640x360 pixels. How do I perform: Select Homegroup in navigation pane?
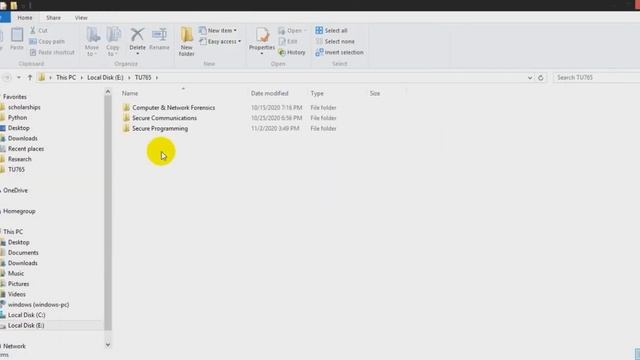click(x=19, y=211)
